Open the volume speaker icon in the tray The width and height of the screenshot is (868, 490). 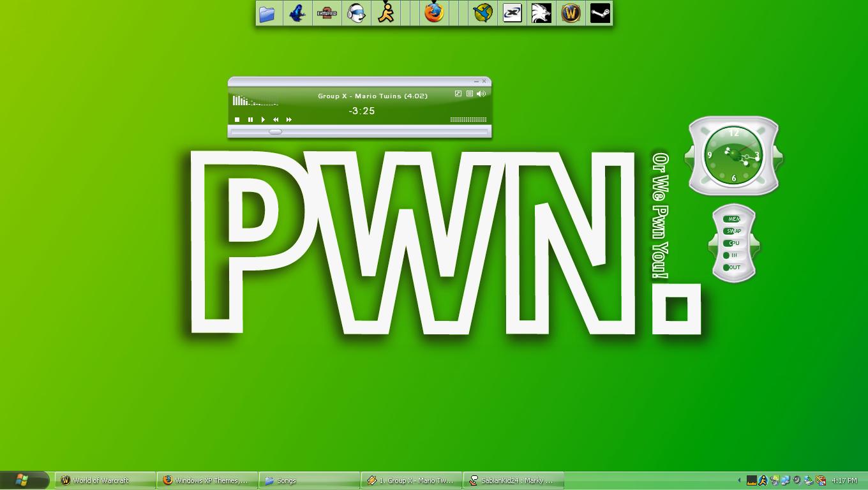point(797,480)
